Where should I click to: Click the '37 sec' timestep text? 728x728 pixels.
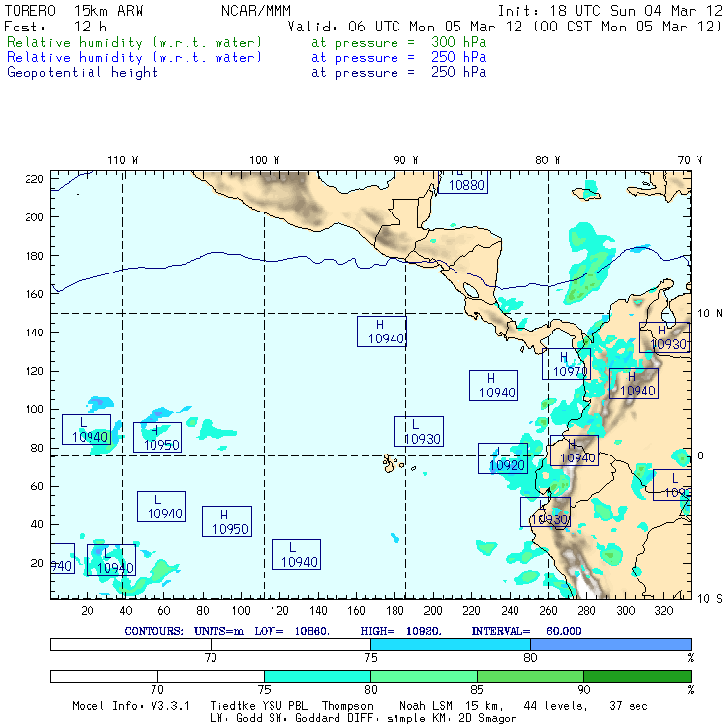pos(629,706)
